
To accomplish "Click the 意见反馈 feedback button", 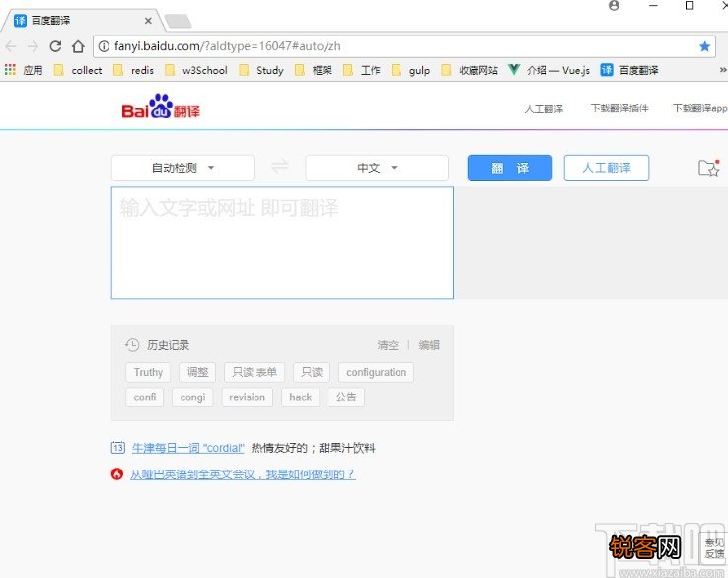I will 714,548.
